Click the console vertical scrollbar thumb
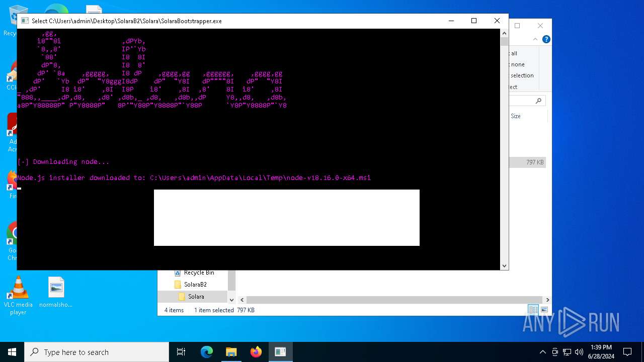The height and width of the screenshot is (362, 644). point(505,41)
